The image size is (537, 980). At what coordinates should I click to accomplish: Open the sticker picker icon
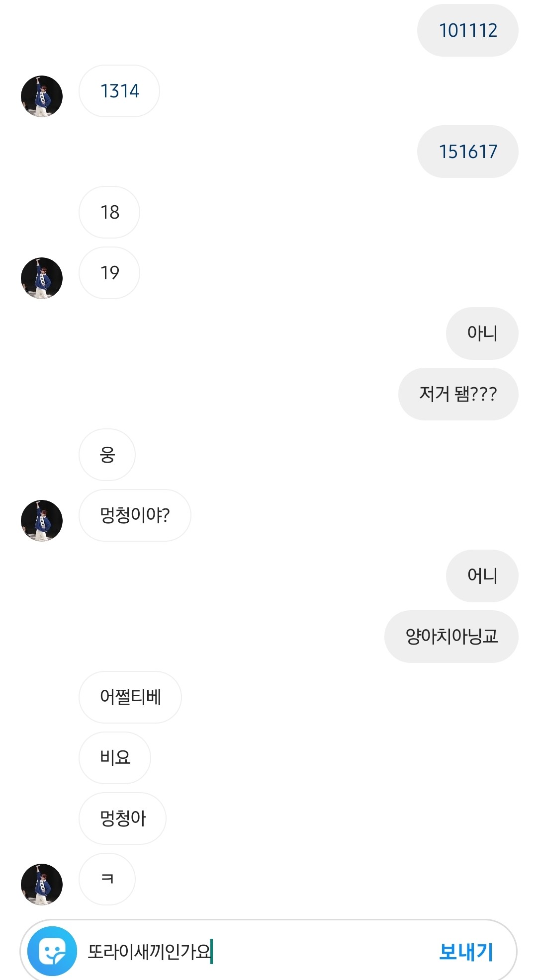click(x=52, y=951)
